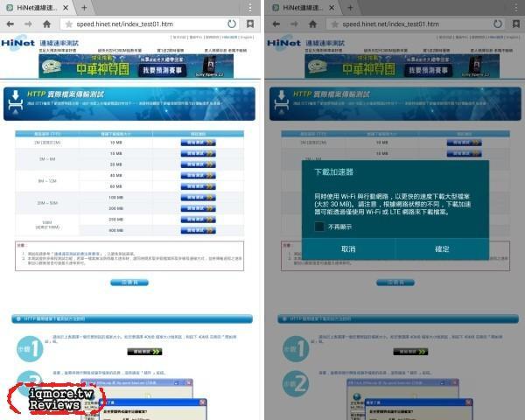Open the home page in the browser showing the dialog
The height and width of the screenshot is (420, 525).
(x=312, y=24)
